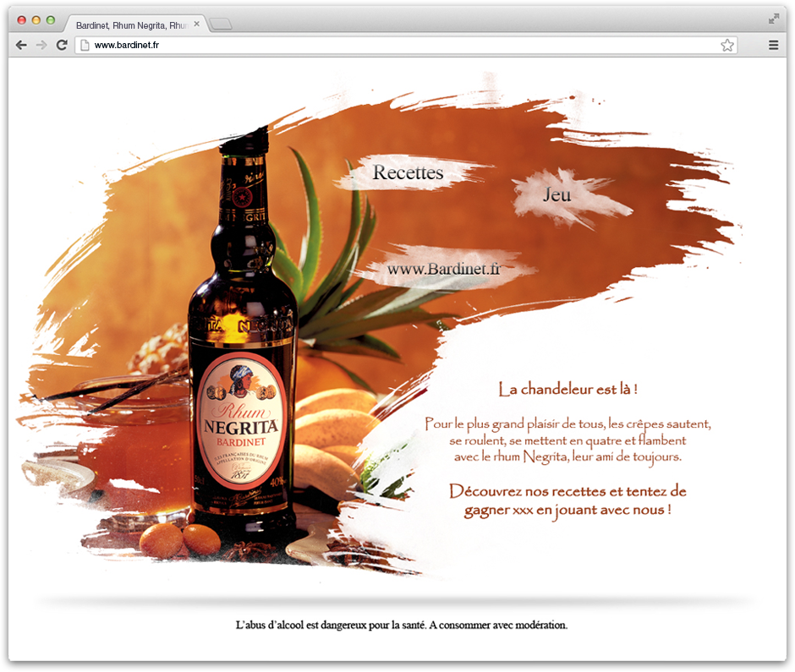Open a new tab beside the Bardinet tab
The width and height of the screenshot is (795, 672).
coord(220,25)
